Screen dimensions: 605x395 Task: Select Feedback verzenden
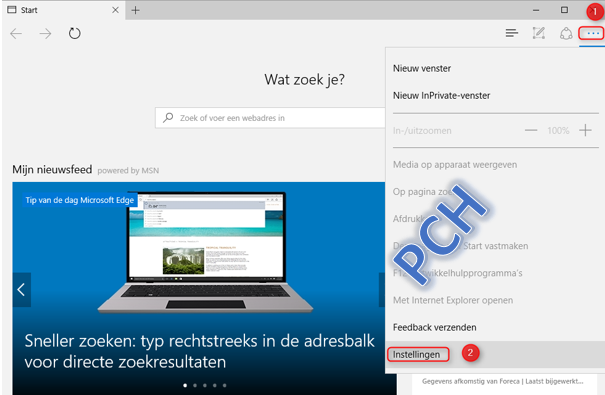coord(434,327)
